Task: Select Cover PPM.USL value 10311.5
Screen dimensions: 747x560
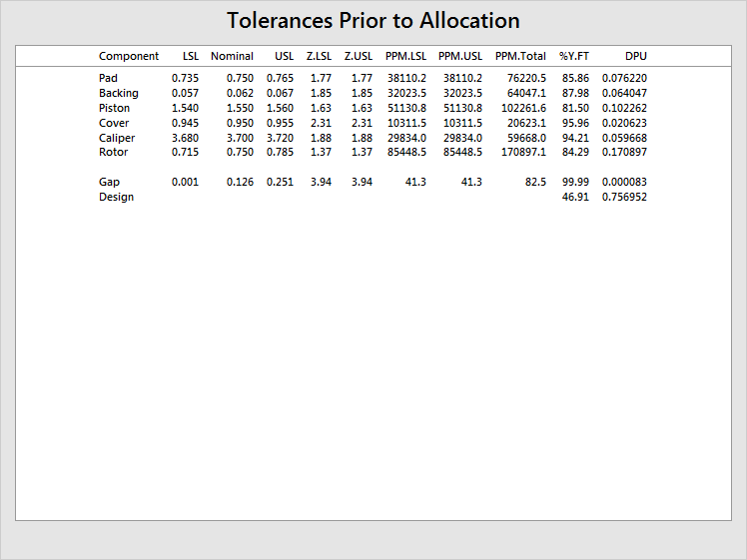Action: tap(462, 123)
